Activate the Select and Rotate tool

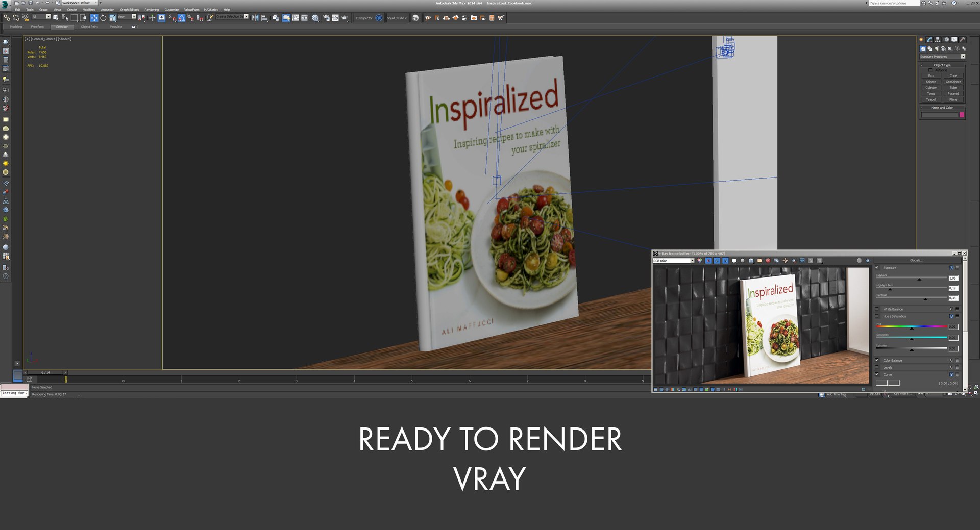(x=103, y=18)
